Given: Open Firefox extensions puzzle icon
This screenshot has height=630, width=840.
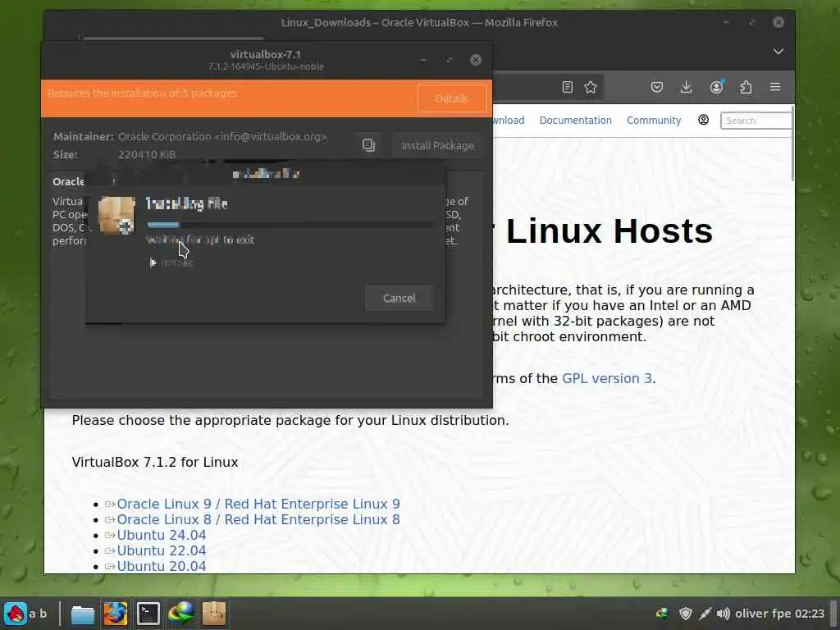Looking at the screenshot, I should tap(746, 87).
